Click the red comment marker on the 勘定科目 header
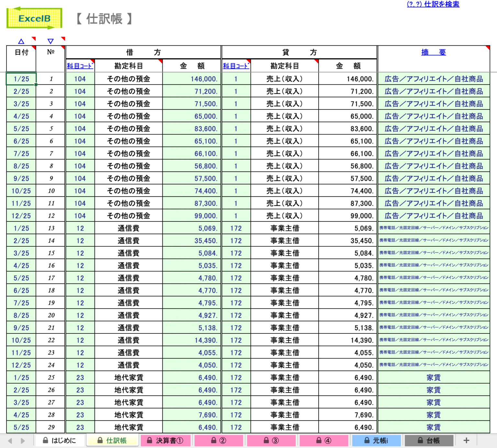Viewport: 497px width, 448px height. [x=160, y=62]
